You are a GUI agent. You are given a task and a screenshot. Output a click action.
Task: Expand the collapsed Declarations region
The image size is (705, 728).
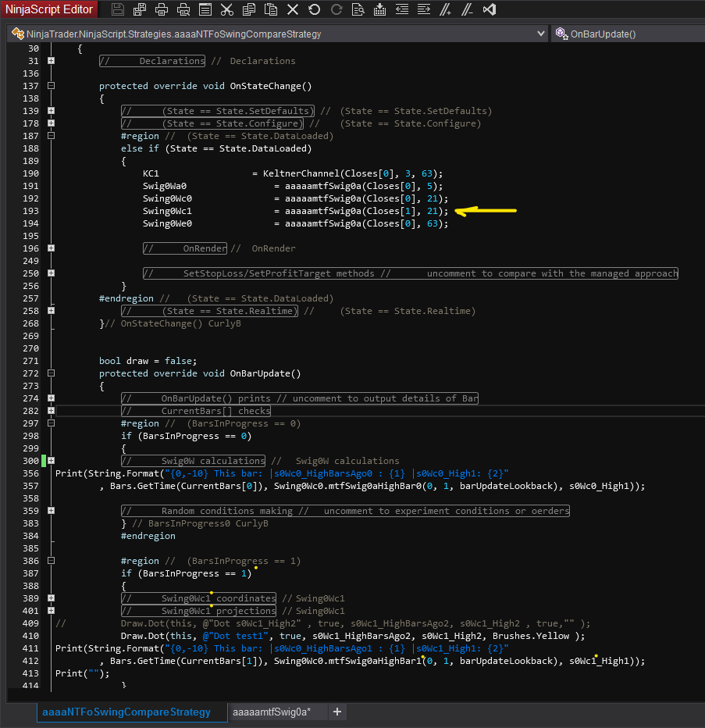pyautogui.click(x=51, y=61)
